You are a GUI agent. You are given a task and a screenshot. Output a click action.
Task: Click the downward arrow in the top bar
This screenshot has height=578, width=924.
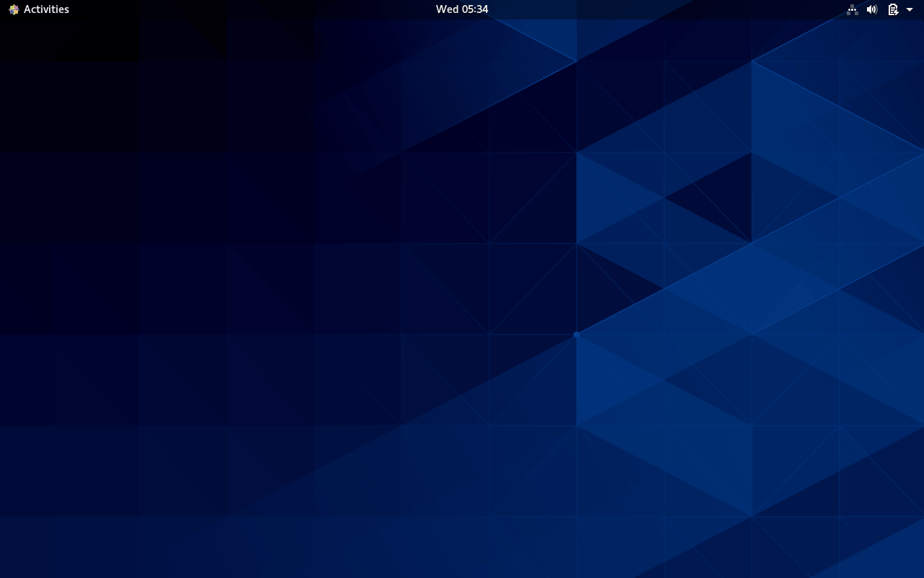(x=909, y=9)
